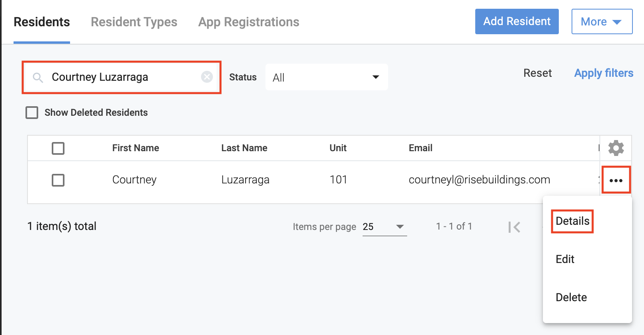This screenshot has width=644, height=335.
Task: Open table column settings gear
Action: click(x=616, y=148)
